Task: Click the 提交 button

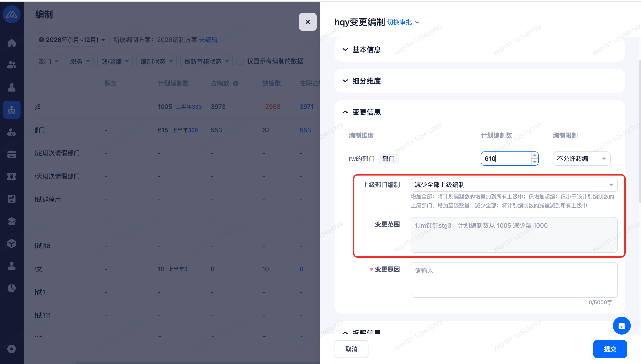Action: [x=610, y=349]
